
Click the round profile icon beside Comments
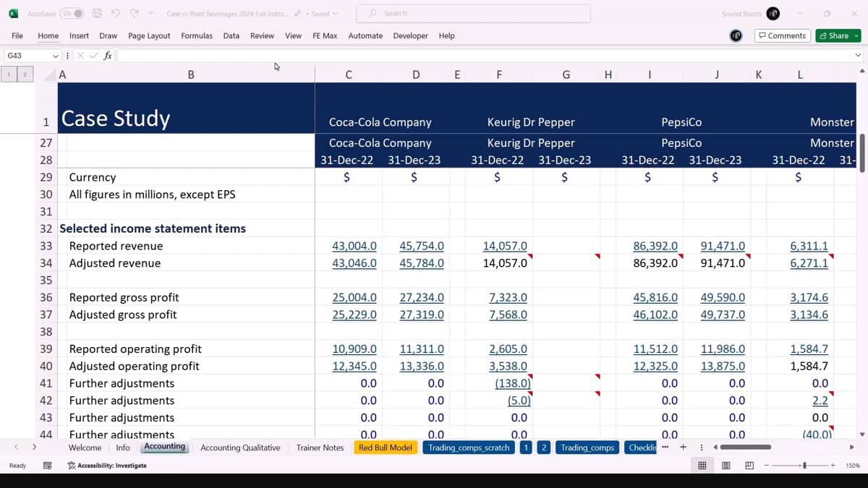tap(736, 35)
